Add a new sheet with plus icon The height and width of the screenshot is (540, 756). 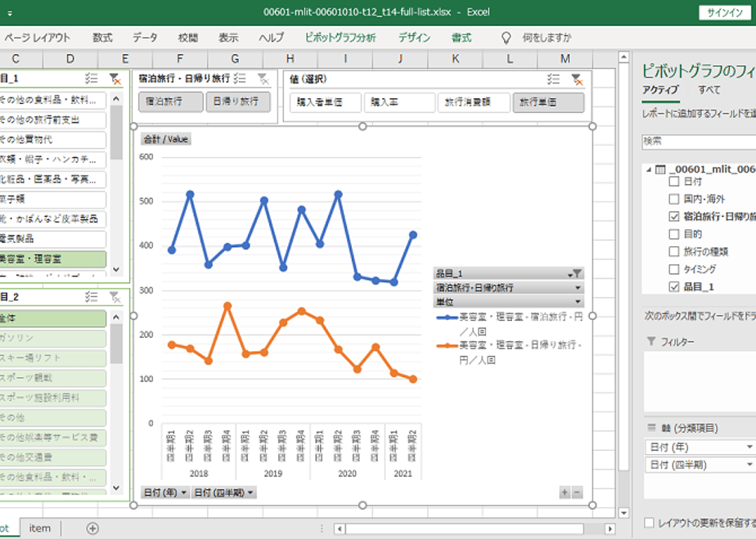pos(92,529)
